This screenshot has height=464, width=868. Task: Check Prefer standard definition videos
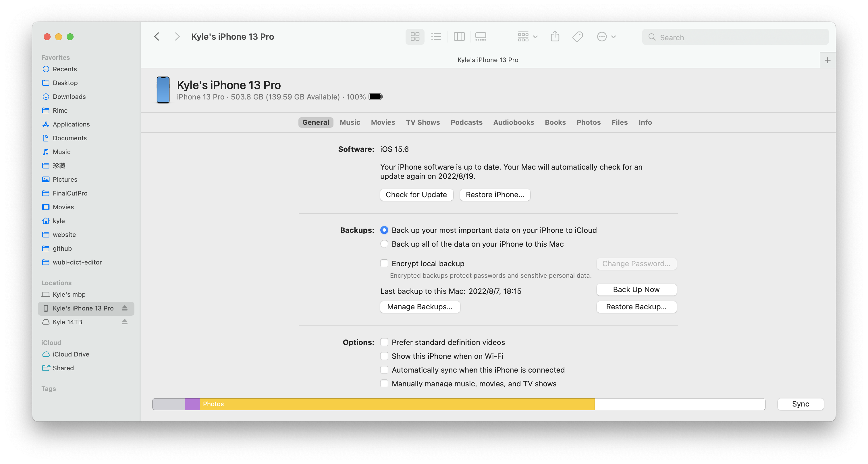click(384, 342)
